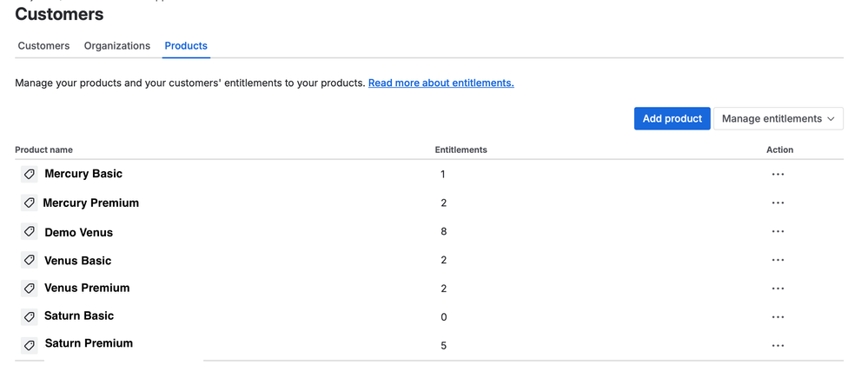The height and width of the screenshot is (392, 868).
Task: Click the tag icon beside Venus Premium
Action: click(30, 289)
